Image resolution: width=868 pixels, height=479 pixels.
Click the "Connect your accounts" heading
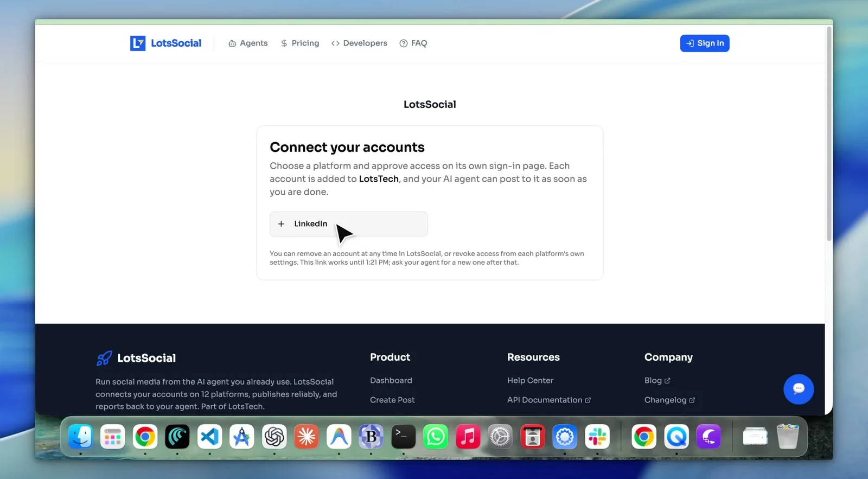(347, 148)
